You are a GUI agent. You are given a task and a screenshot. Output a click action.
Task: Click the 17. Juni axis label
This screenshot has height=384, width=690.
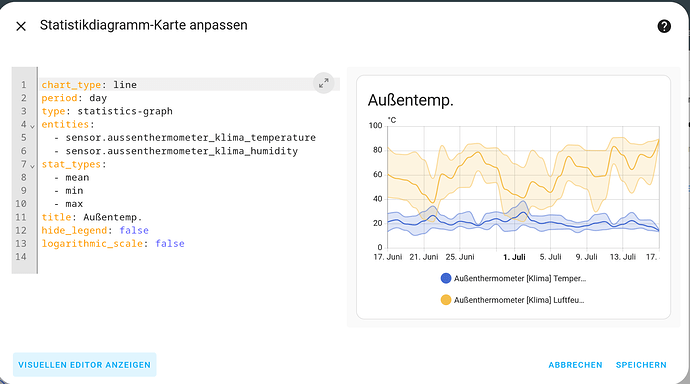tap(388, 257)
